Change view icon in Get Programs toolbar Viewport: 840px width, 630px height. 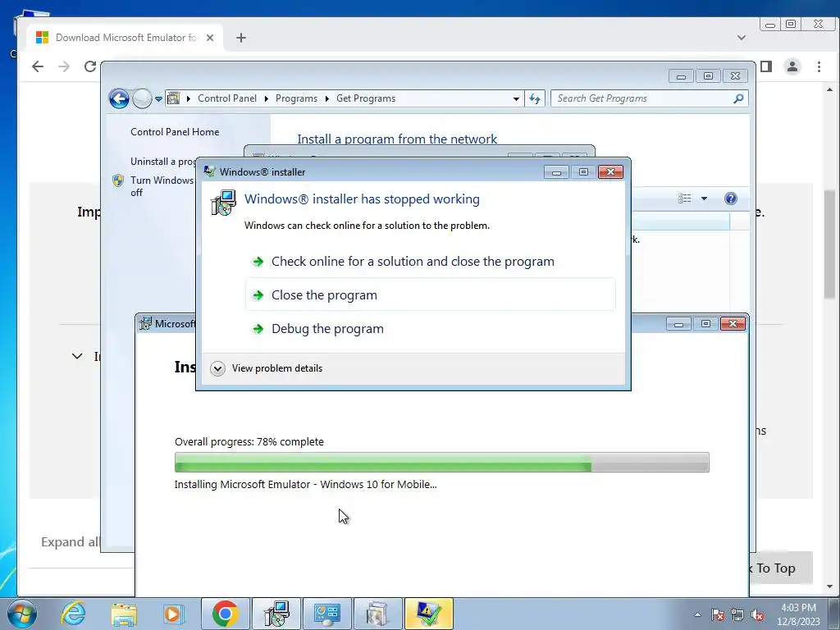685,199
